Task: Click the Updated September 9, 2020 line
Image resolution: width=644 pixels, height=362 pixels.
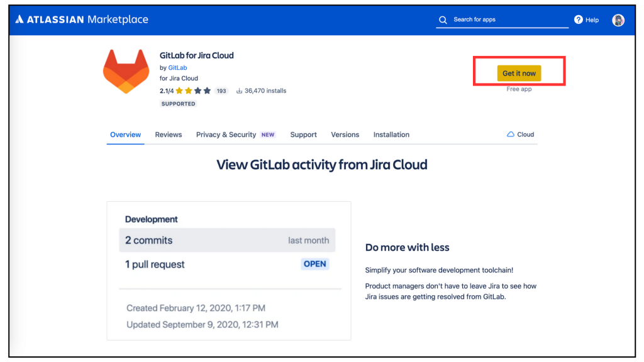Action: [203, 325]
